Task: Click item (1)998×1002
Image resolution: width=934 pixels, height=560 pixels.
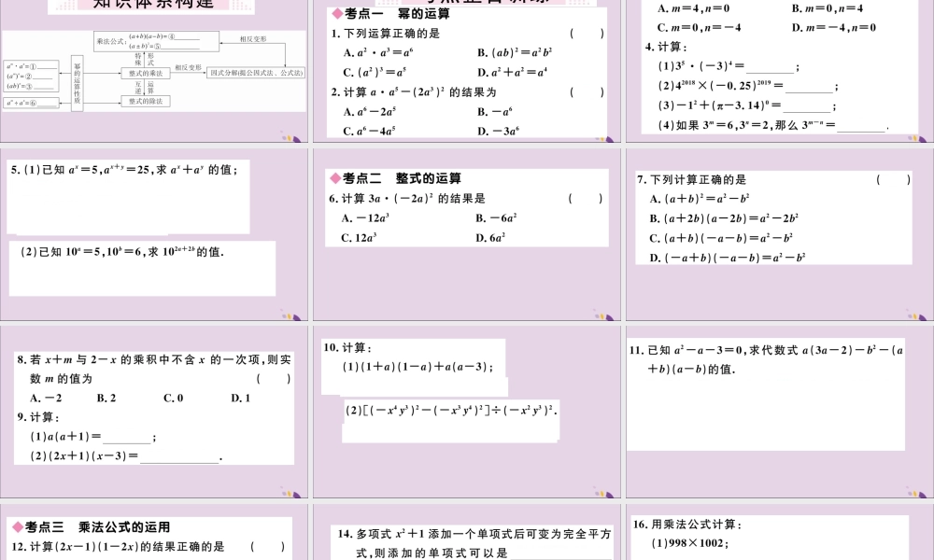Action: 690,543
